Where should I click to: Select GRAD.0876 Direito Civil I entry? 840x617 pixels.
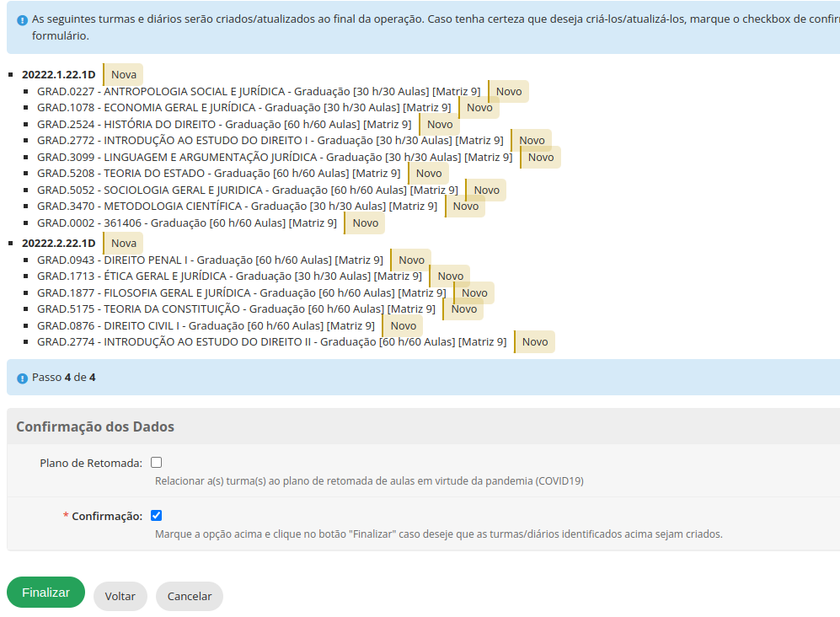206,325
